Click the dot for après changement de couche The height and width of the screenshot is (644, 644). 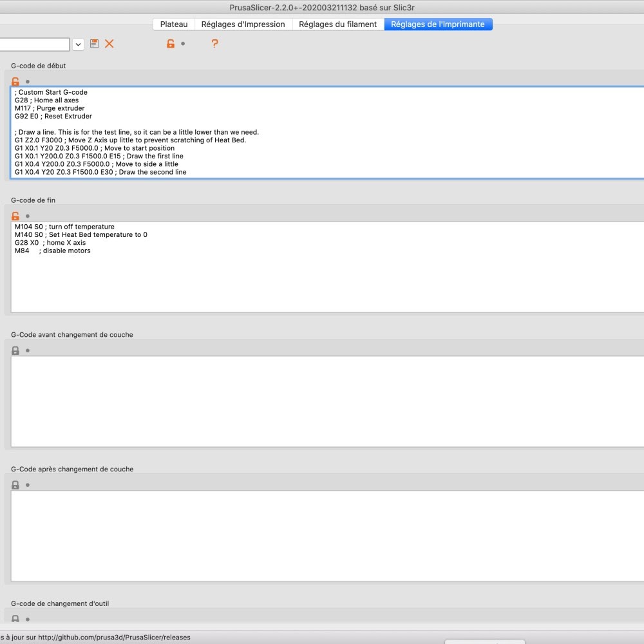point(28,485)
